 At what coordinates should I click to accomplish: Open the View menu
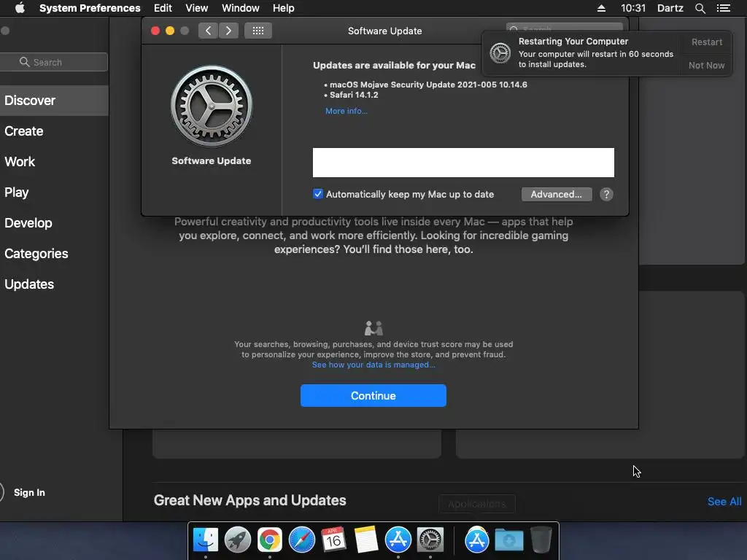[x=197, y=8]
